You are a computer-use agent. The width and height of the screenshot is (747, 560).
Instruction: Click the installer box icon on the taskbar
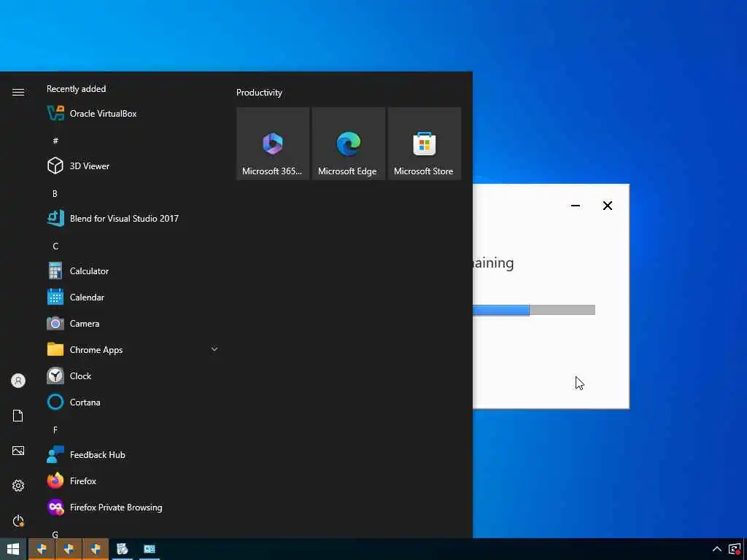pyautogui.click(x=123, y=549)
